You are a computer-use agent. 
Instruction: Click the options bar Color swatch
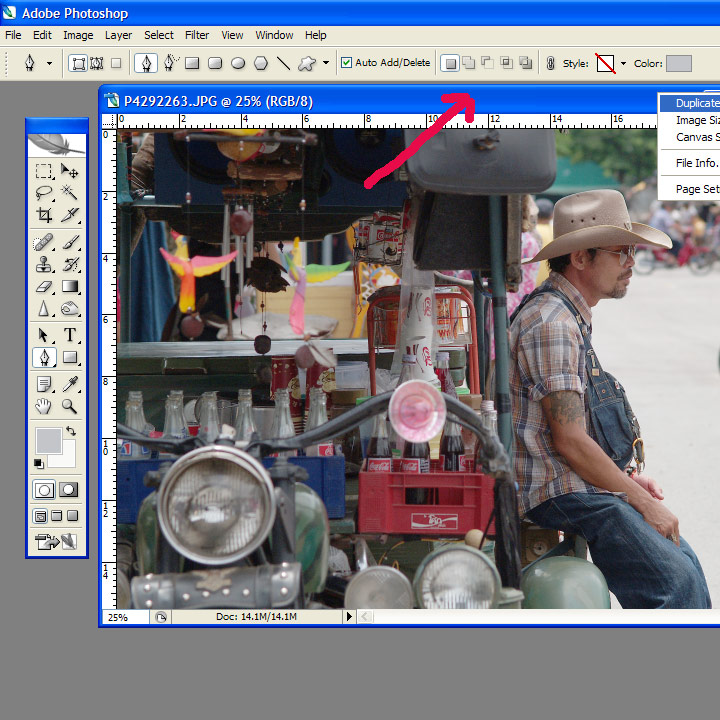[x=679, y=63]
